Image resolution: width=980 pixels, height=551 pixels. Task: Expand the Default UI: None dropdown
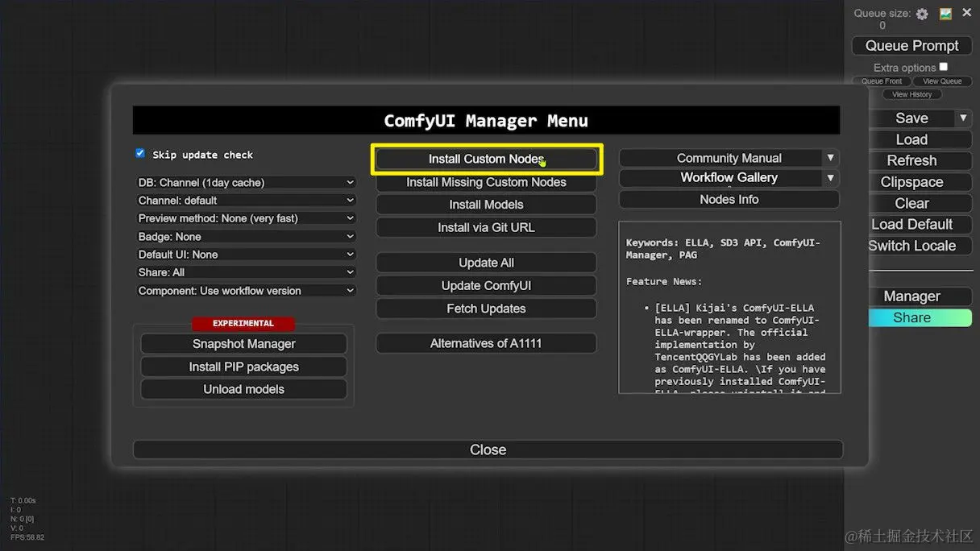tap(246, 255)
